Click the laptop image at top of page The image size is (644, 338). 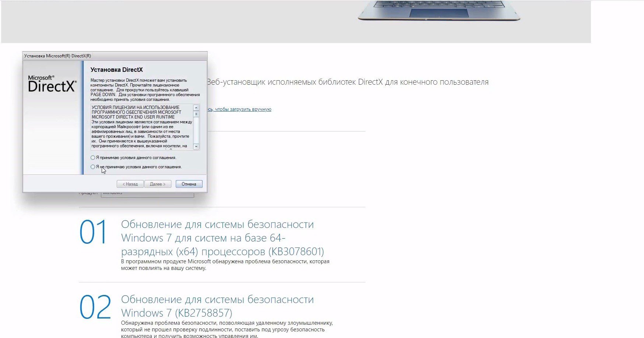pyautogui.click(x=438, y=10)
